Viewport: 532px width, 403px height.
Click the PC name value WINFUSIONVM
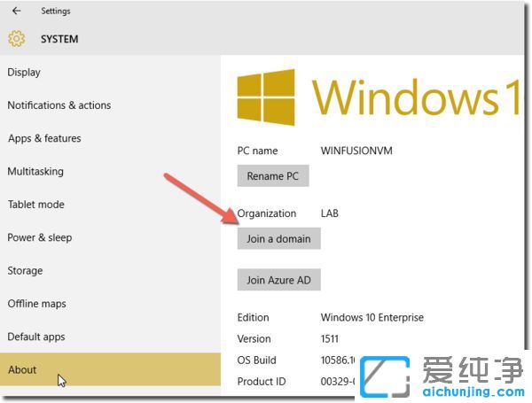pos(356,151)
